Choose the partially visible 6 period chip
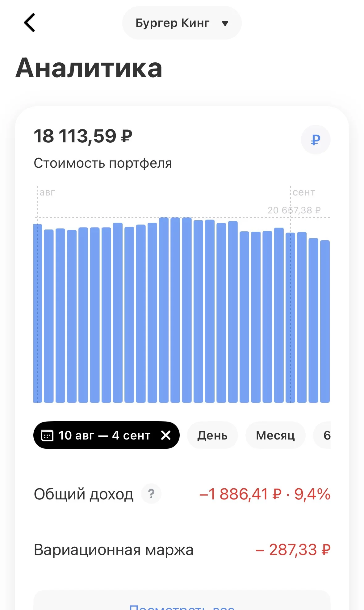Viewport: 364px width, 610px height. pos(322,435)
